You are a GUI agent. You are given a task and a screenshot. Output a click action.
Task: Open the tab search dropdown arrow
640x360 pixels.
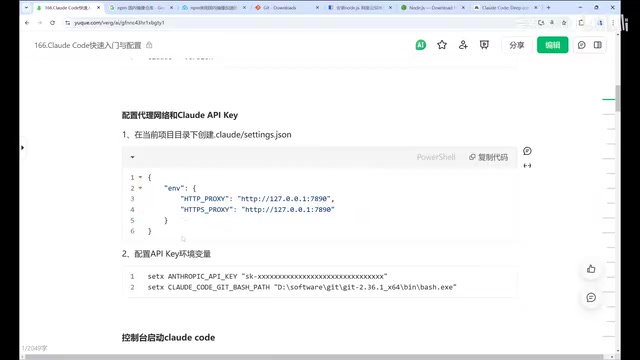(x=26, y=7)
